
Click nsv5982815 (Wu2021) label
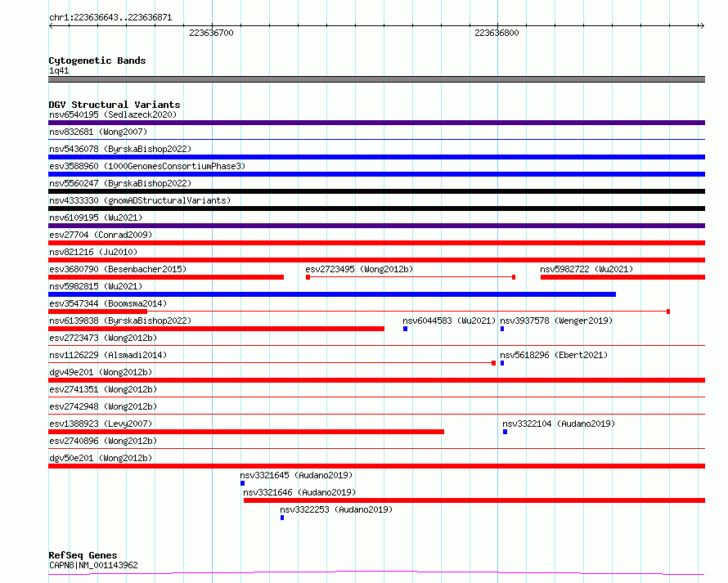point(96,286)
